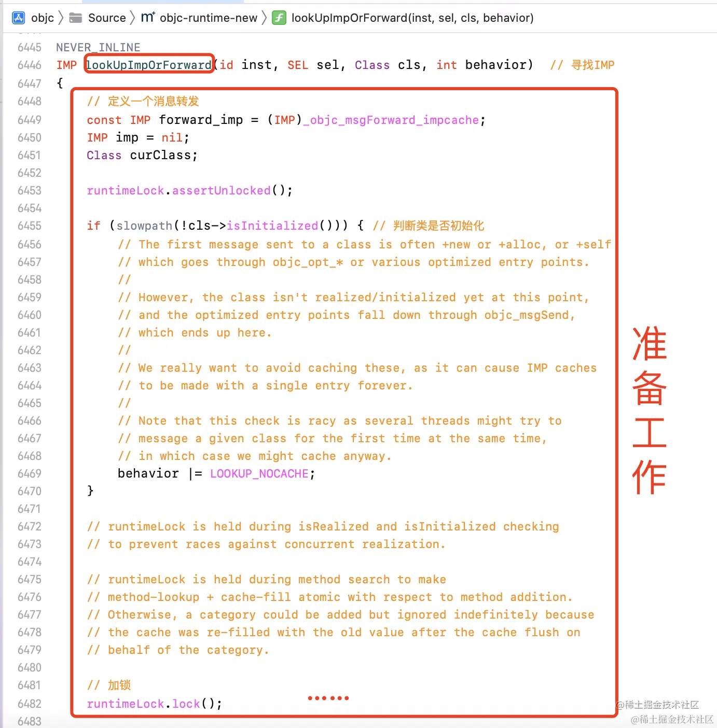The width and height of the screenshot is (717, 728).
Task: Click _objc_msgForward_impcache identifier
Action: pyautogui.click(x=391, y=120)
